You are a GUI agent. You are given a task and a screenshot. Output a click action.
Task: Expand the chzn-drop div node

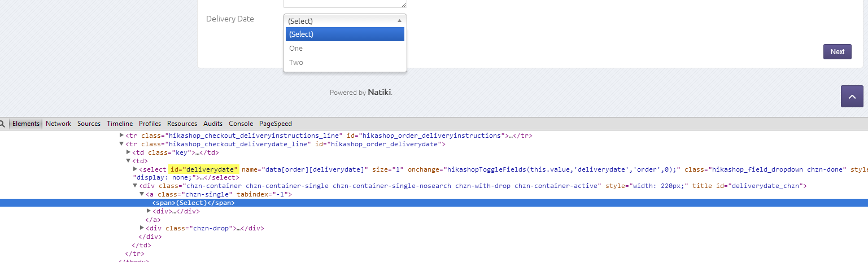(142, 228)
